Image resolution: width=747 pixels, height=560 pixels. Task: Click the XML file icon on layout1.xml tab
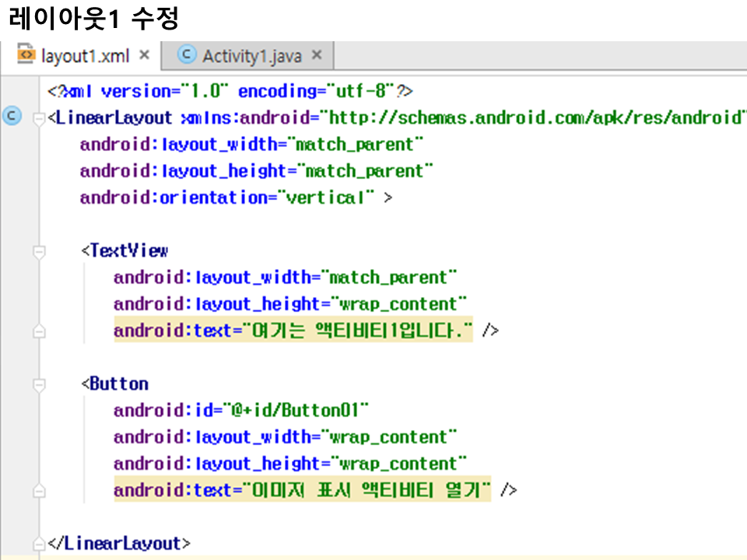point(26,56)
